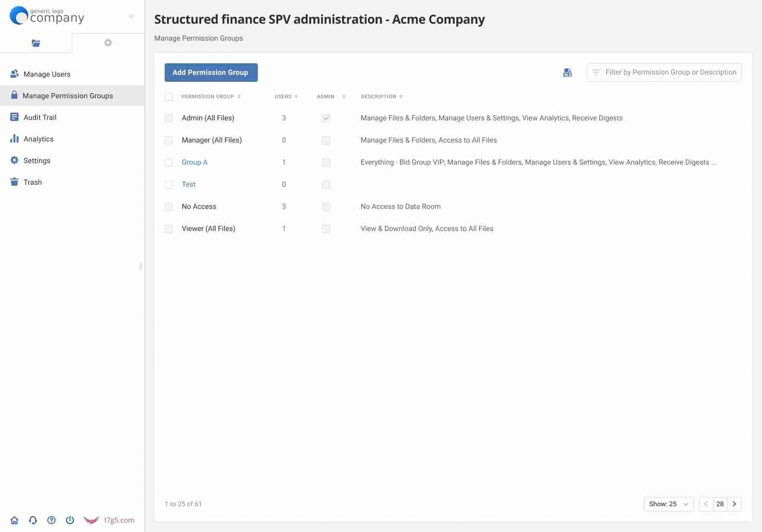
Task: Collapse the sidebar with the double chevron
Action: (x=131, y=16)
